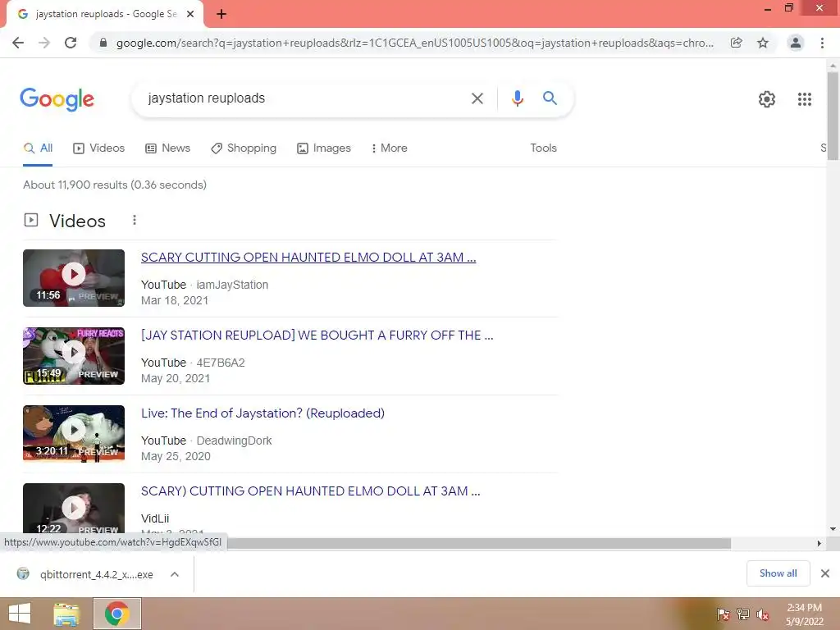
Task: Play the 3:20:11 livestream thumbnail
Action: tap(74, 433)
